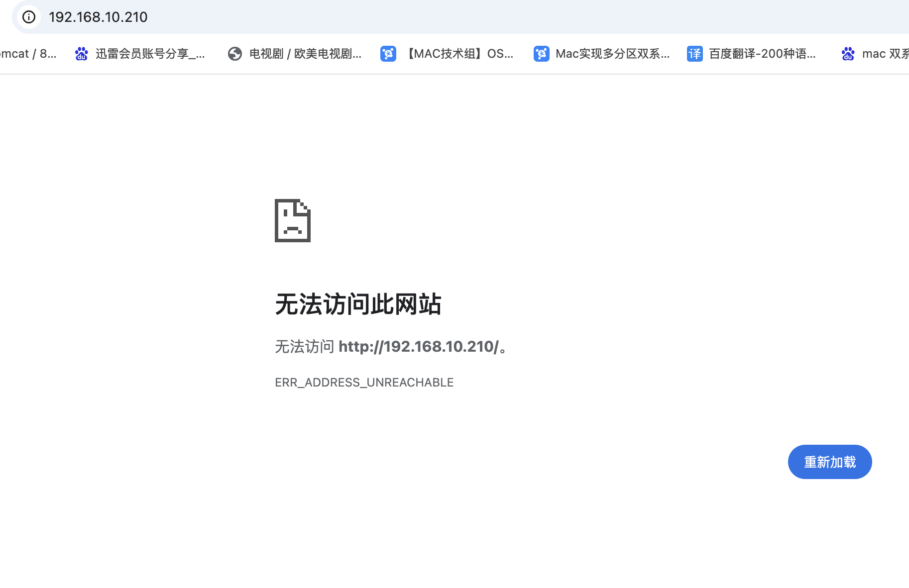The height and width of the screenshot is (588, 909).
Task: Click the Baidu paw icon beside 'mac 双系'
Action: click(848, 54)
